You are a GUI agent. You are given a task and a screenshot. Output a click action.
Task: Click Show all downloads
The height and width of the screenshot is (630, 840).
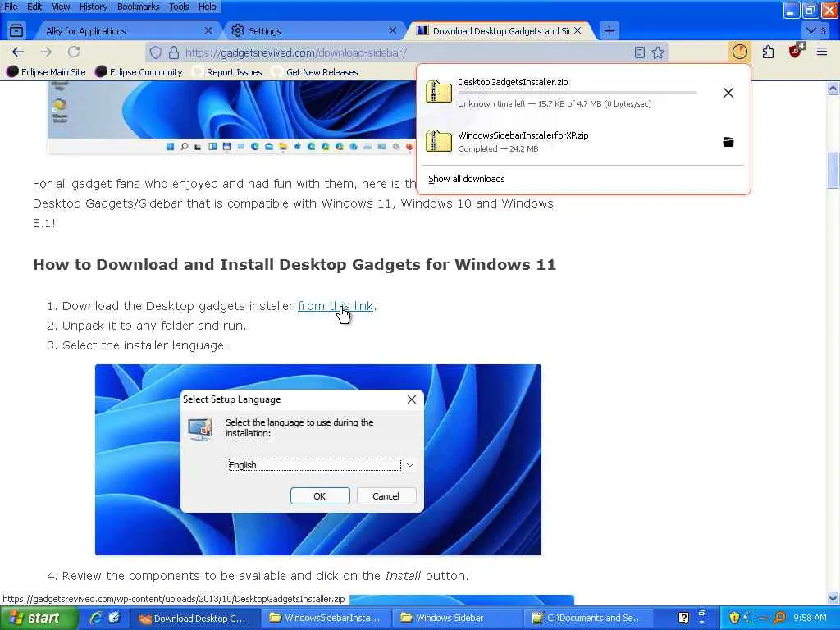[466, 179]
